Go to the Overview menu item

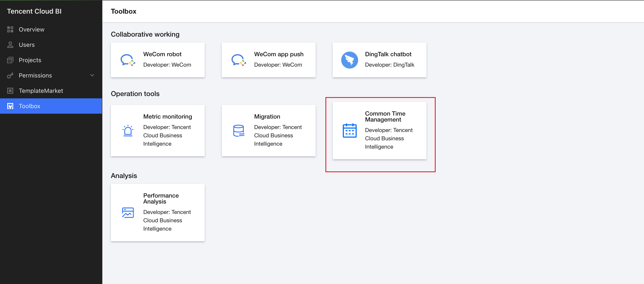pos(32,29)
